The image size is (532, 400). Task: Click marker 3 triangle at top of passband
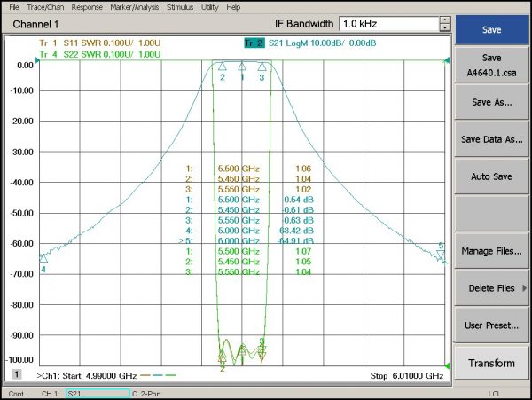pos(262,67)
